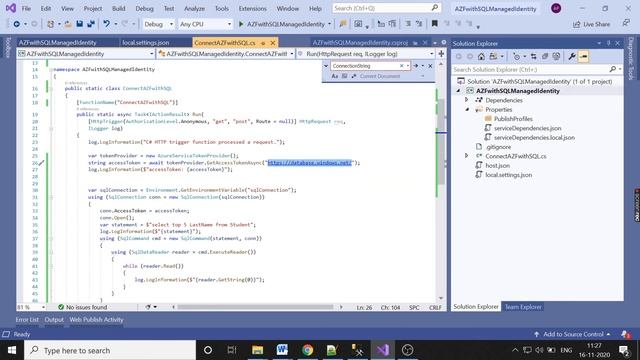Click the Save All icon
The image size is (640, 360).
click(x=91, y=24)
